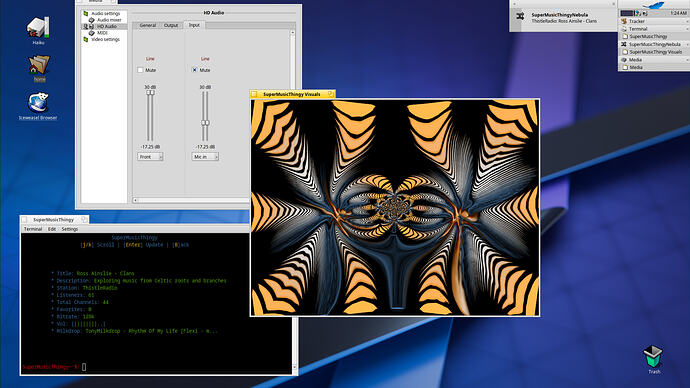
Task: Expand the Tracker entry arrow in Deskbar
Action: [x=686, y=21]
